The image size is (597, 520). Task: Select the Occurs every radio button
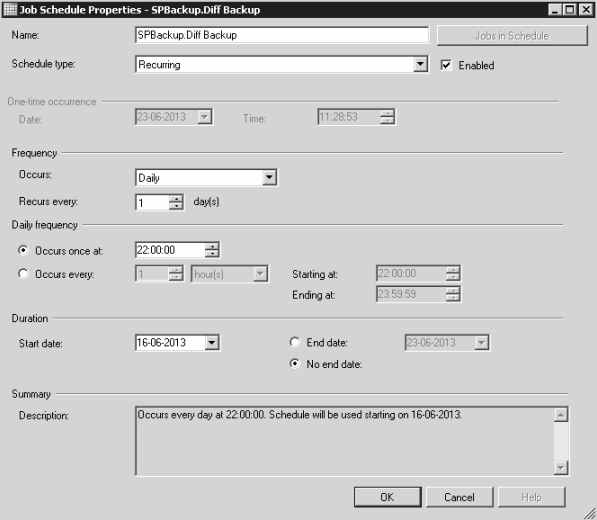coord(23,274)
